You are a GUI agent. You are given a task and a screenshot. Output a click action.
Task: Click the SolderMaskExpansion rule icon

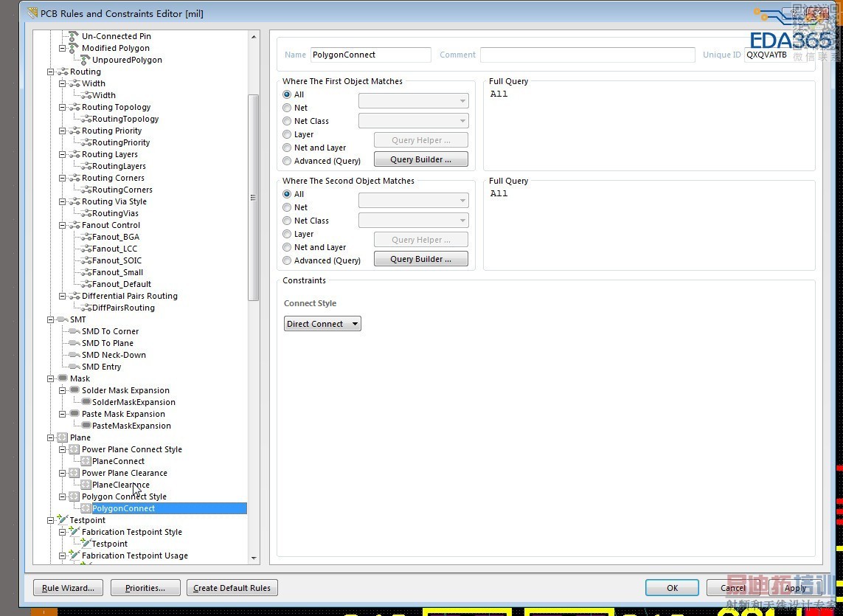point(86,402)
